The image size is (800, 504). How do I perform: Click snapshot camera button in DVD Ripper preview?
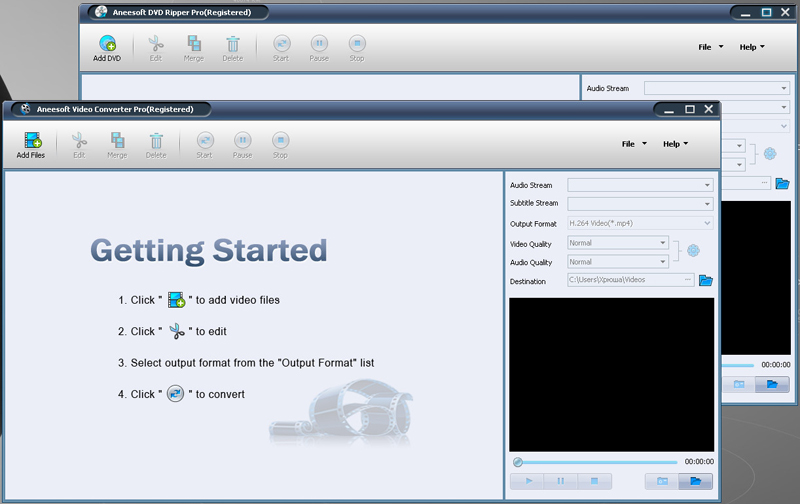point(739,384)
